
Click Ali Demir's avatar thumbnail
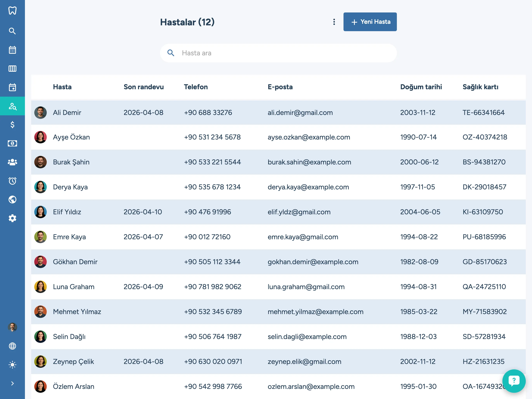click(x=40, y=112)
